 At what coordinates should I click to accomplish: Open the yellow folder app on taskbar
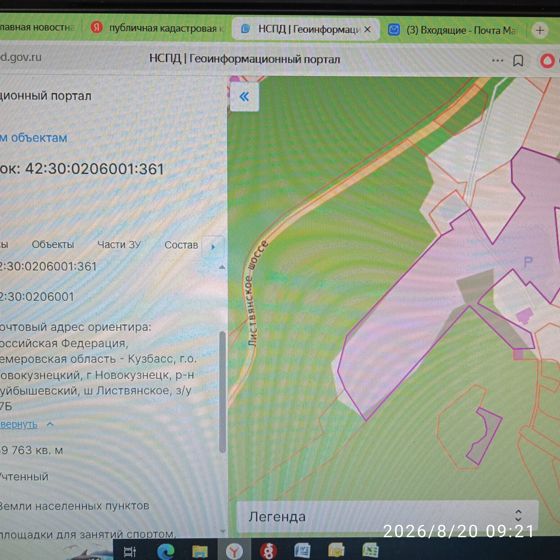(x=336, y=550)
